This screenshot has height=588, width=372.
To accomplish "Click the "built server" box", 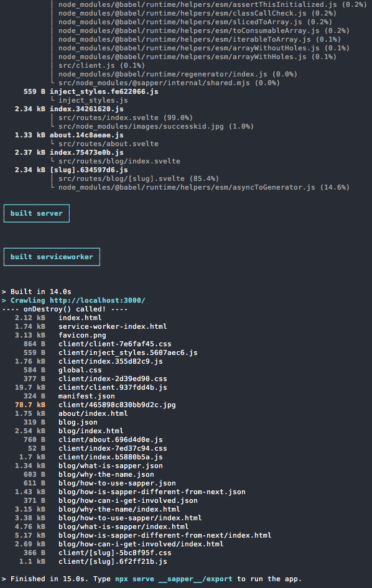I will point(37,213).
